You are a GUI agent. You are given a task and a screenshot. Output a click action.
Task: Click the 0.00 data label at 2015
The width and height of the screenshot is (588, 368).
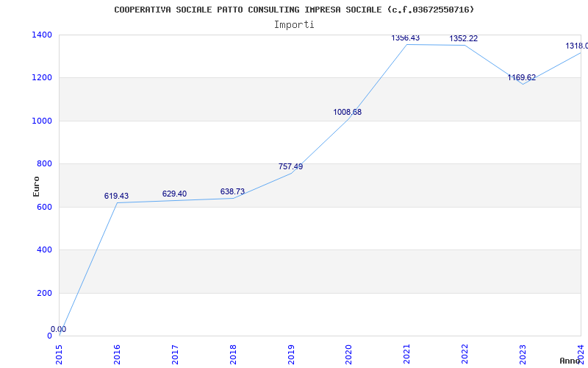click(x=59, y=329)
